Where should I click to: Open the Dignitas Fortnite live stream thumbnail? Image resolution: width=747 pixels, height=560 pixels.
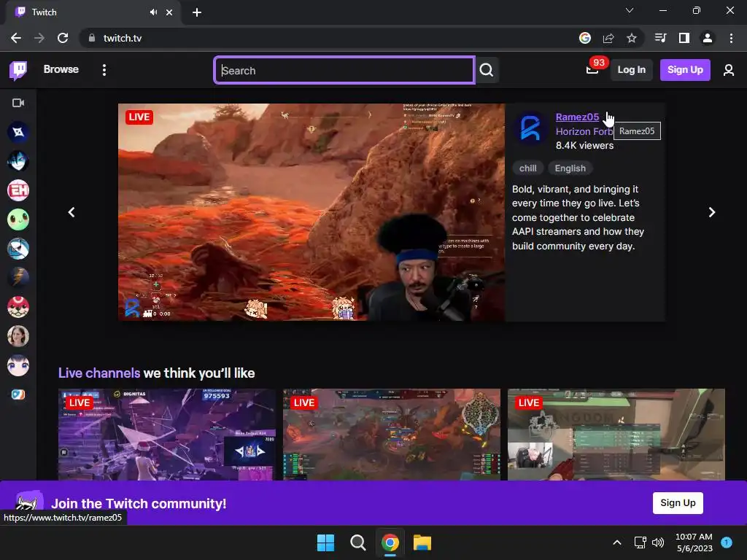click(167, 435)
